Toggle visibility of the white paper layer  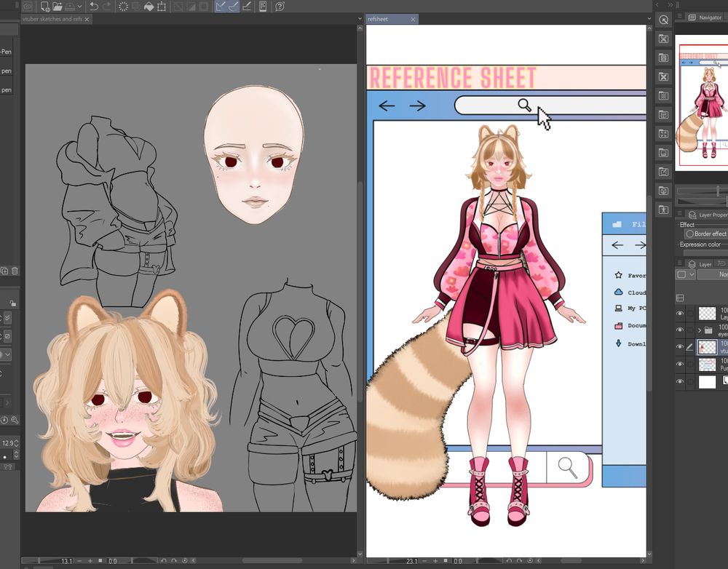(680, 381)
